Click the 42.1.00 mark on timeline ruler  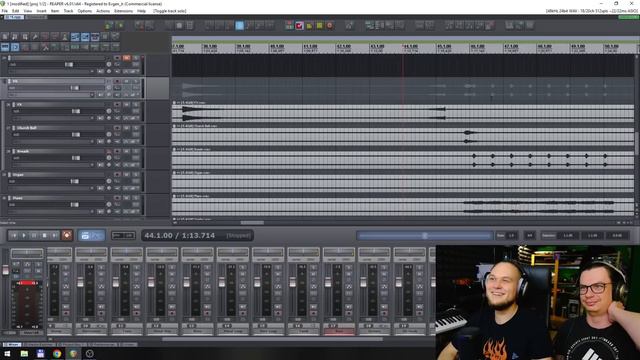click(x=344, y=48)
